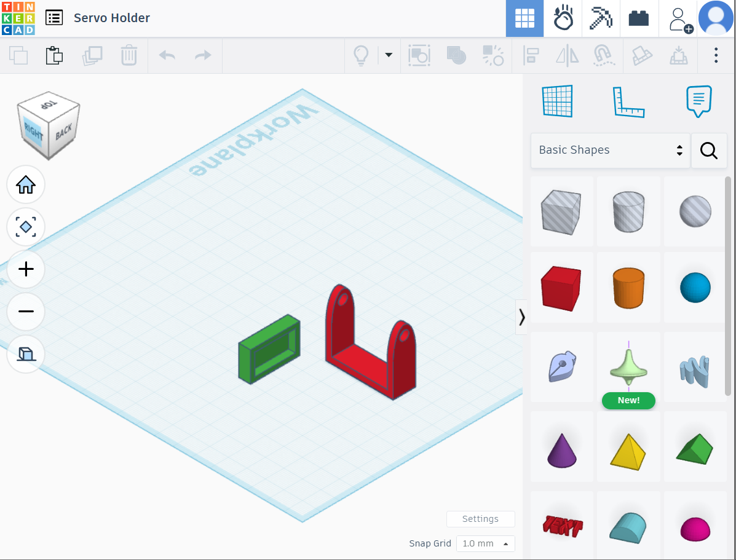Invite a collaborator with the add-person icon
Screen dimensions: 736x560
click(x=680, y=20)
